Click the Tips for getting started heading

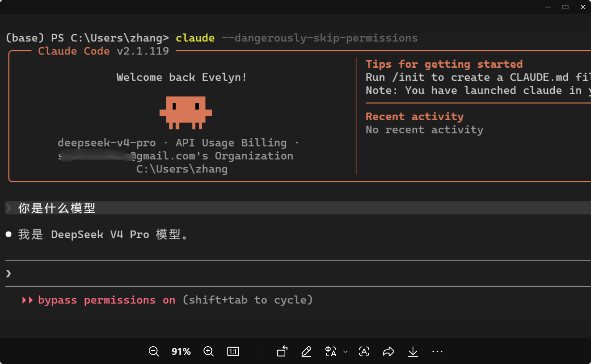point(444,64)
